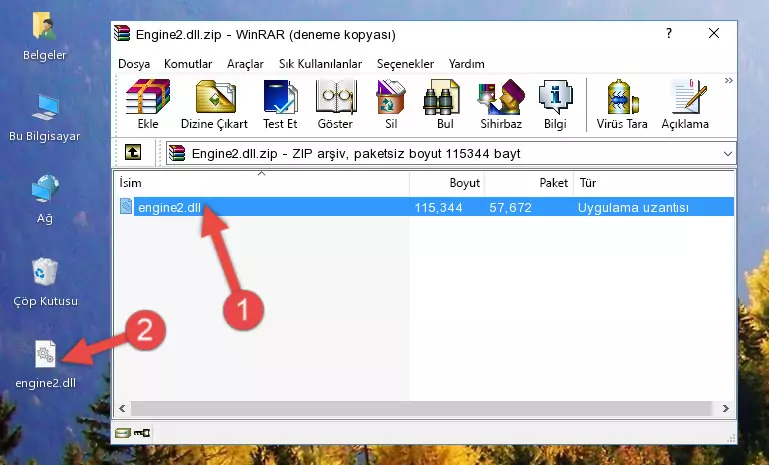Select Bu Bilgisayar desktop icon
Viewport: 769px width, 465px height.
click(x=45, y=118)
